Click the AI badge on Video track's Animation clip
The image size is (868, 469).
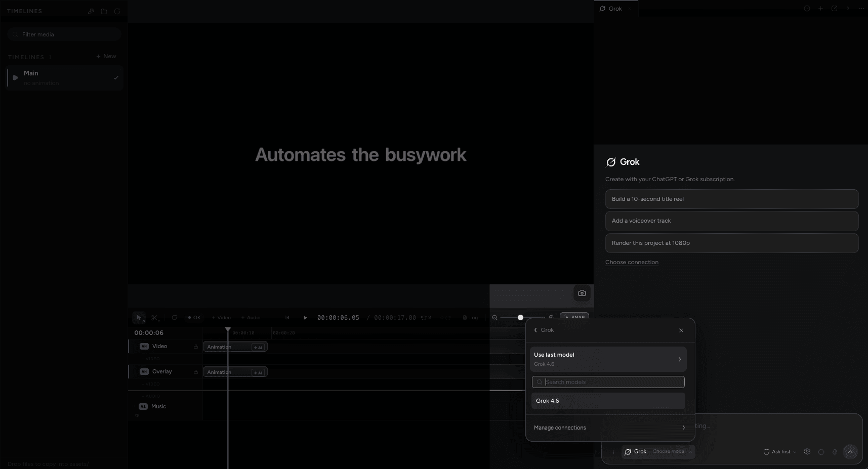258,347
